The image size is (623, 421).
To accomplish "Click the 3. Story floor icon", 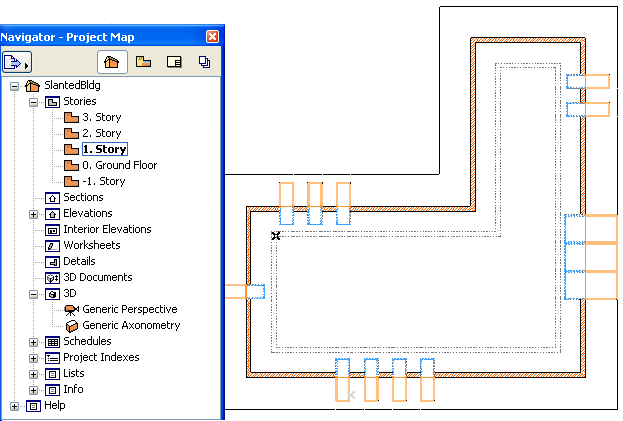I will click(x=71, y=118).
